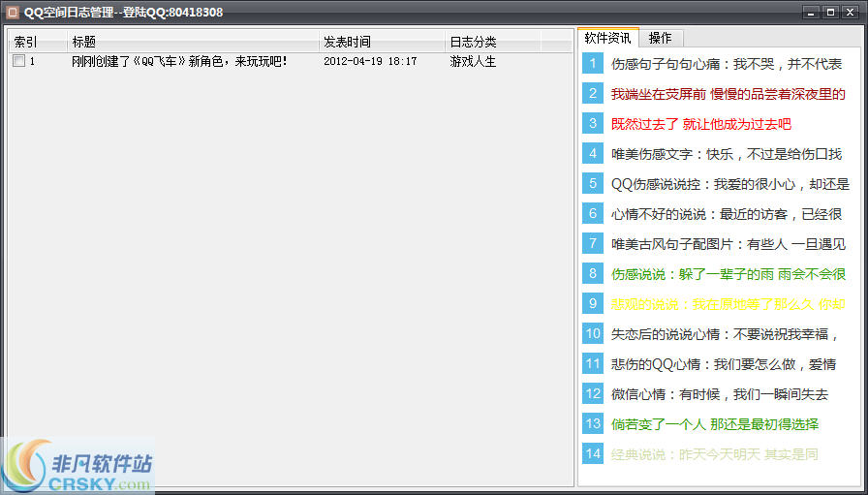Click the app icon in the title bar
868x495 pixels.
tap(13, 12)
